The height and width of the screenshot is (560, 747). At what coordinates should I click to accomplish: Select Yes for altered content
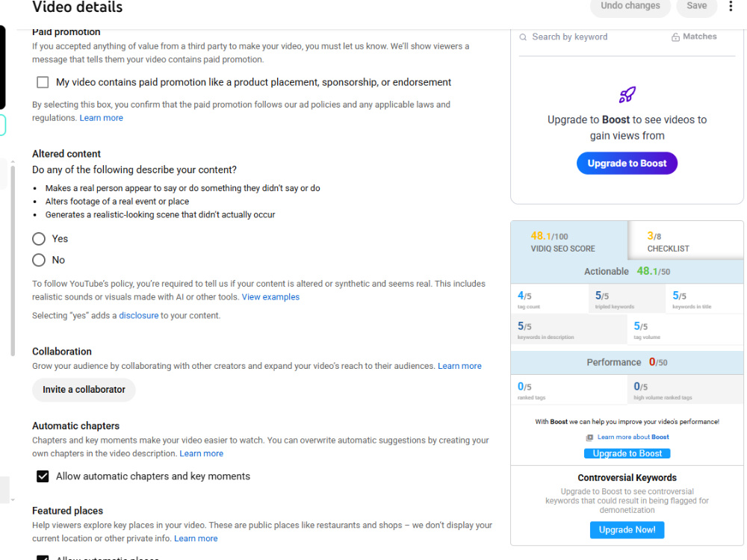39,239
